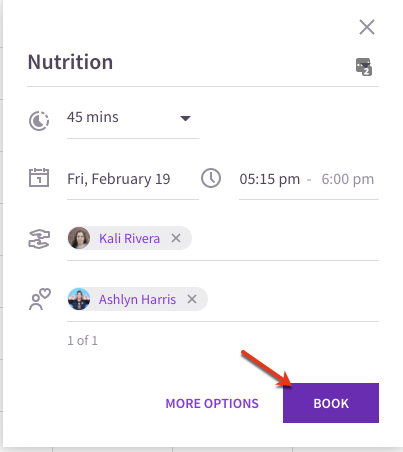This screenshot has width=403, height=452.
Task: Open the 45 mins duration dropdown
Action: click(x=133, y=118)
